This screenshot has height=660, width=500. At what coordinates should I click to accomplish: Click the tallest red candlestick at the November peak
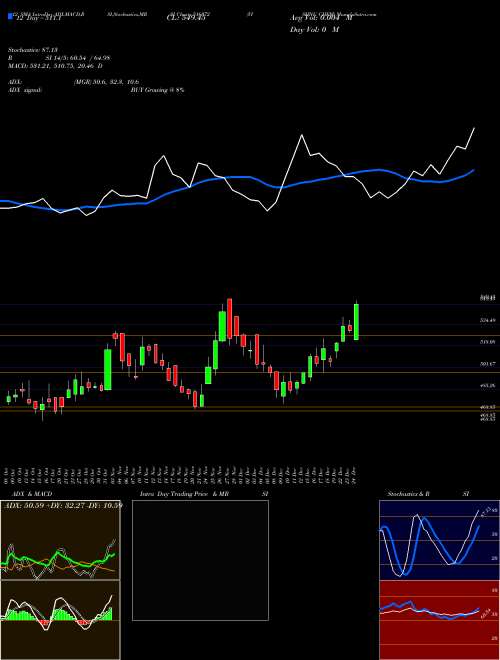[x=229, y=319]
